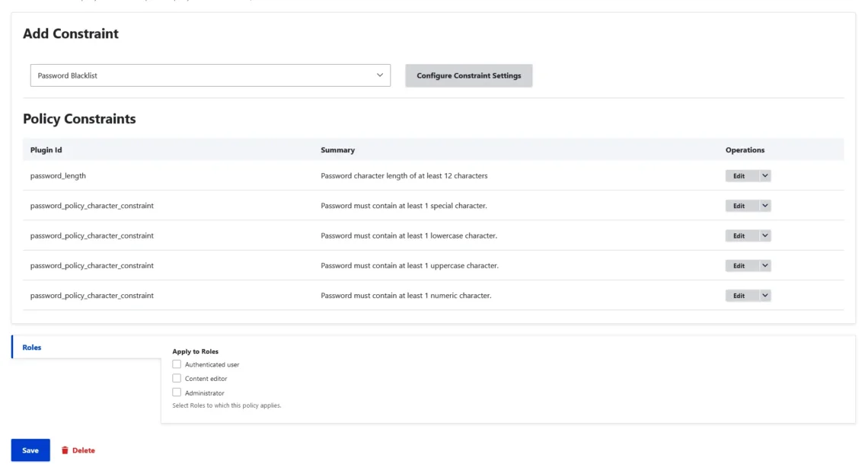Click the Delete policy link text
The width and height of the screenshot is (868, 474).
coord(84,450)
